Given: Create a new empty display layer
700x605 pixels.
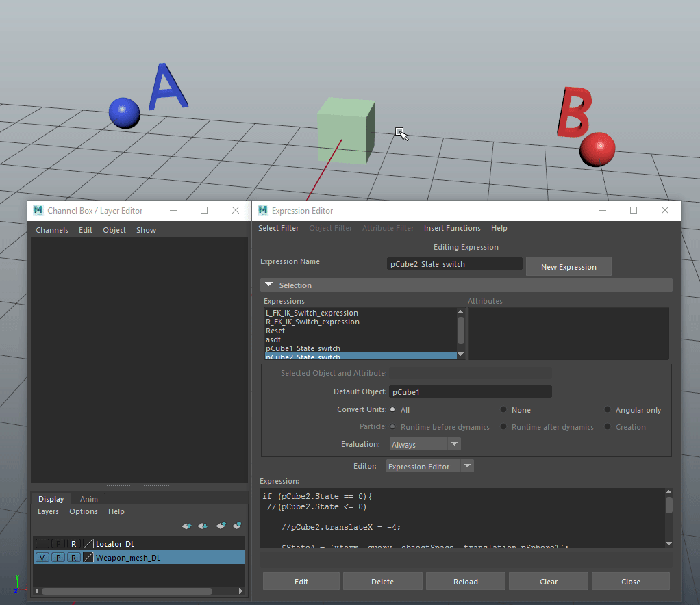Looking at the screenshot, I should [x=221, y=526].
